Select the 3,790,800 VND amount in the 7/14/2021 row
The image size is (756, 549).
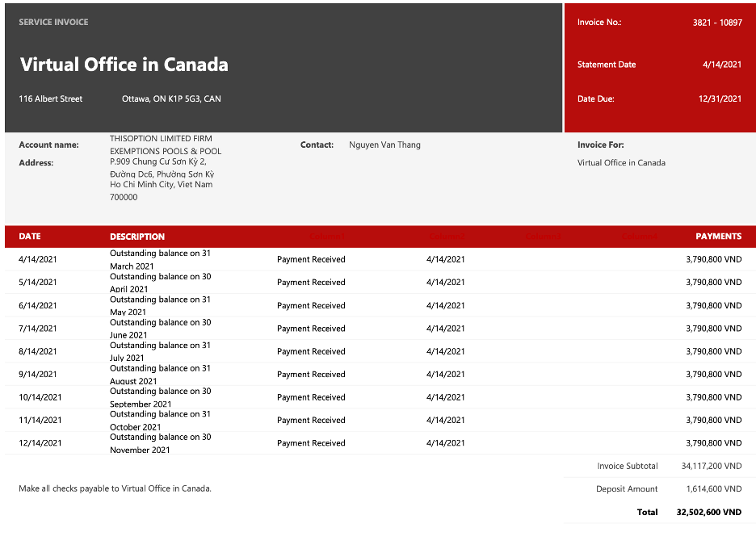(x=713, y=329)
